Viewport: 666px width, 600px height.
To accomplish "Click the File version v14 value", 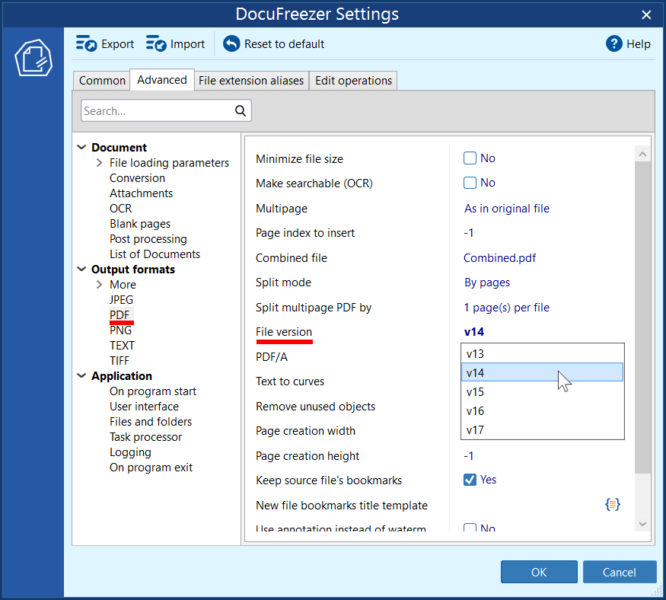I will pos(474,332).
